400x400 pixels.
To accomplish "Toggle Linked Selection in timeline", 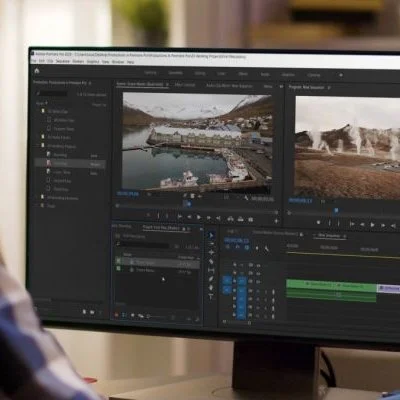I will click(x=247, y=248).
